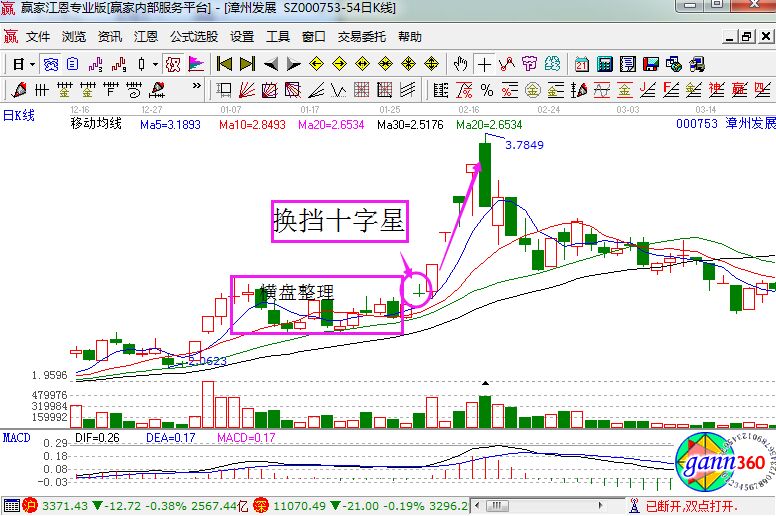This screenshot has width=776, height=516.
Task: Open the calendar icon in toolbar
Action: click(x=582, y=64)
